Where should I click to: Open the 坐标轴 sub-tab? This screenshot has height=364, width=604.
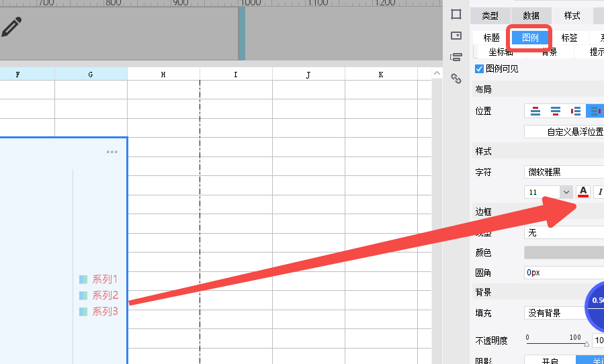click(501, 52)
